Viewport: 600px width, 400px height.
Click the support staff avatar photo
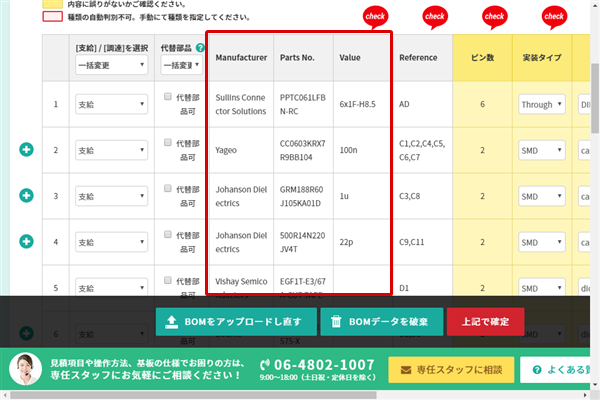coord(25,369)
